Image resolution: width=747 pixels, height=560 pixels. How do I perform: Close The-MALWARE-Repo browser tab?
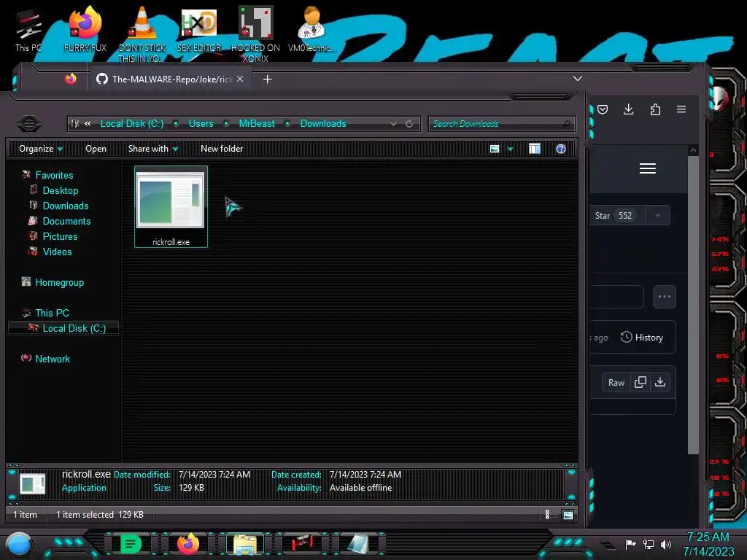click(240, 79)
